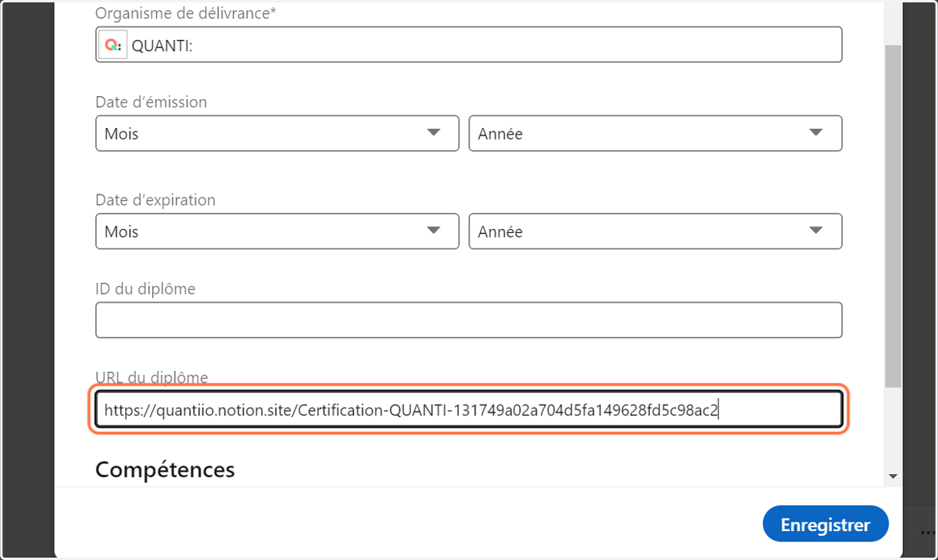The width and height of the screenshot is (938, 560).
Task: Click the Organisme de délivrance label
Action: coord(186,13)
